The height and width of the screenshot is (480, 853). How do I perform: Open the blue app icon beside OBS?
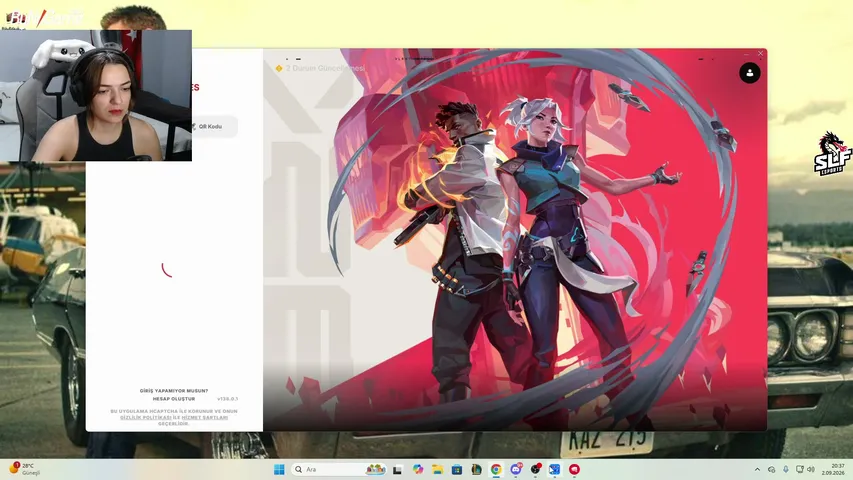pos(554,469)
